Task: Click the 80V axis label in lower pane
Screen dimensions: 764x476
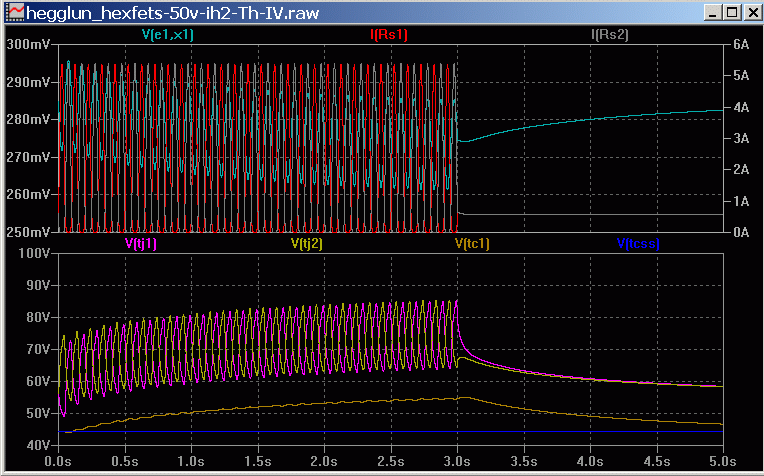Action: tap(38, 317)
